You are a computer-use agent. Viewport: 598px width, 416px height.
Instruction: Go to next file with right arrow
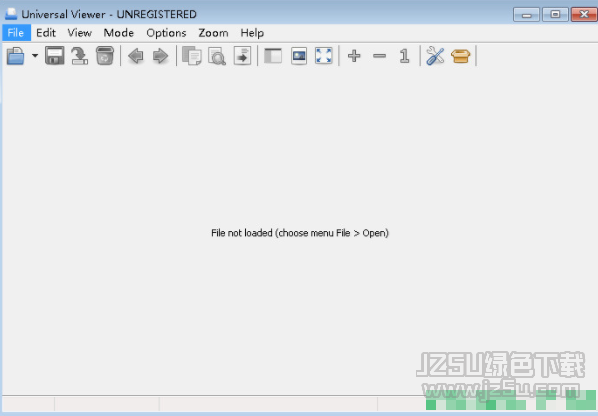(x=161, y=56)
